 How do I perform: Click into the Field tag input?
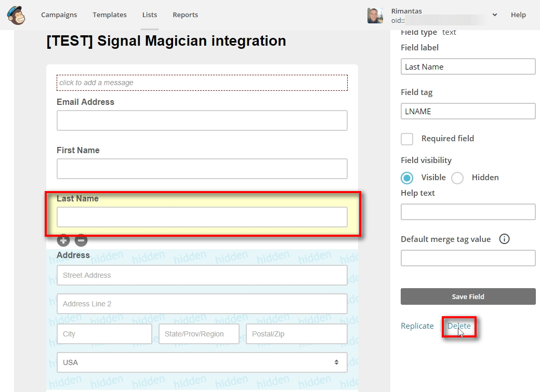pos(468,111)
